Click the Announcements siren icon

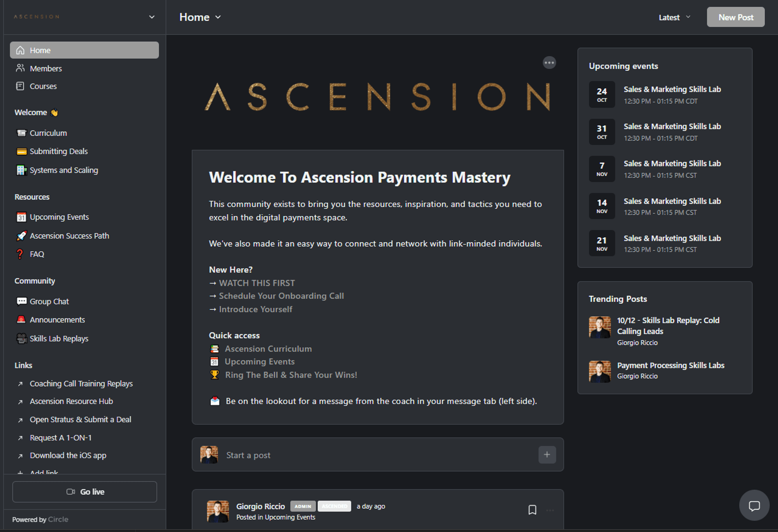click(x=21, y=320)
